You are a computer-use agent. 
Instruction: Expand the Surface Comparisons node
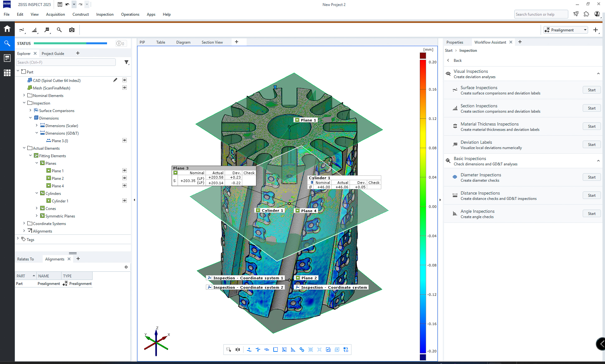30,110
